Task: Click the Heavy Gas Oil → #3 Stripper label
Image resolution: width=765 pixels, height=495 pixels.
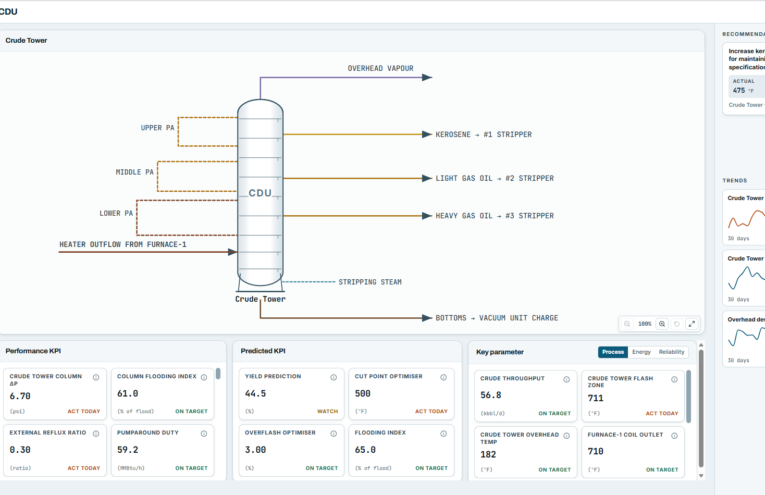Action: [x=495, y=216]
